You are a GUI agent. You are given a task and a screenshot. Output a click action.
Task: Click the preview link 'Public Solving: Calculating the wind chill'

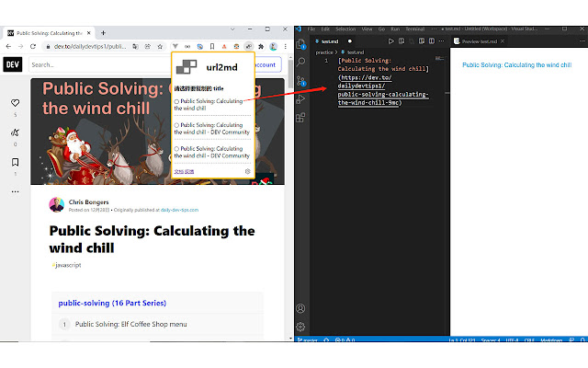(x=516, y=65)
